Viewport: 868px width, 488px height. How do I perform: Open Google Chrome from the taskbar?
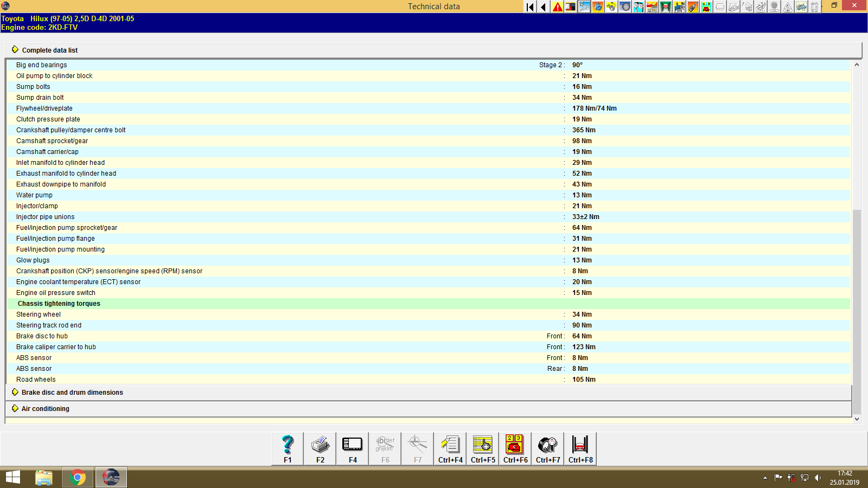(78, 477)
